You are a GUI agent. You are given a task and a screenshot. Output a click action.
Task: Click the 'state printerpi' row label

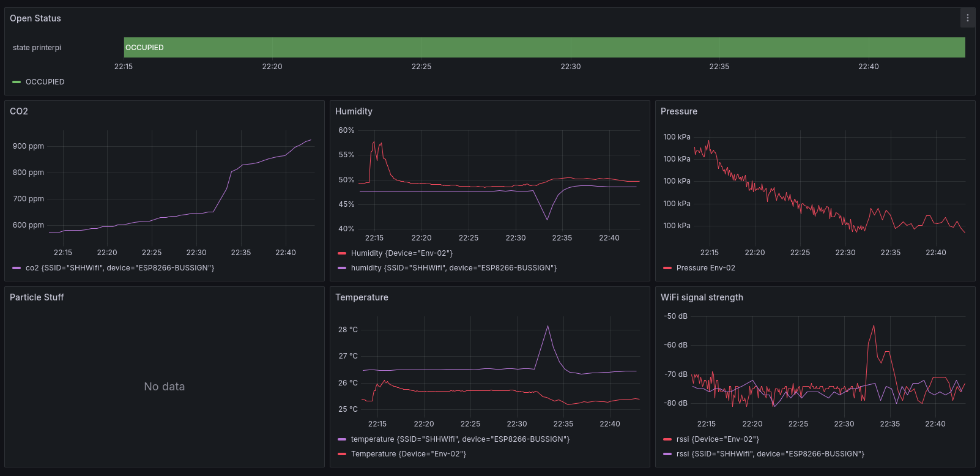click(37, 48)
